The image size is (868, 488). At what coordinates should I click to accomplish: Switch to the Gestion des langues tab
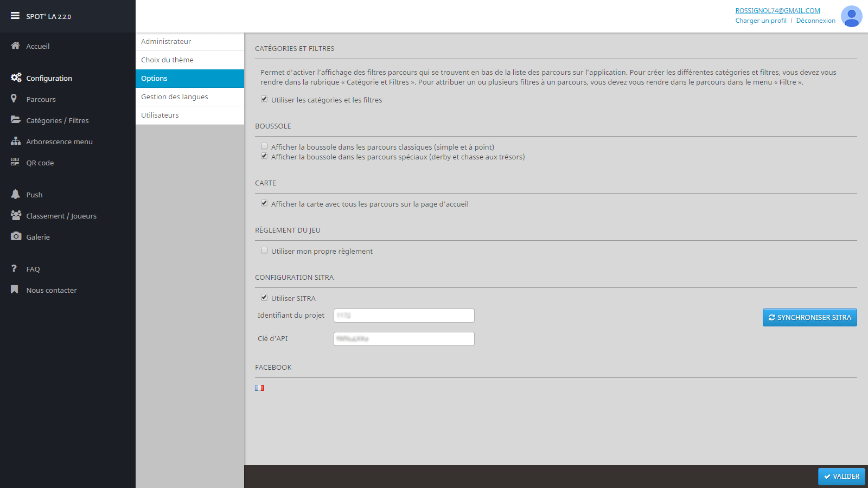[x=174, y=97]
